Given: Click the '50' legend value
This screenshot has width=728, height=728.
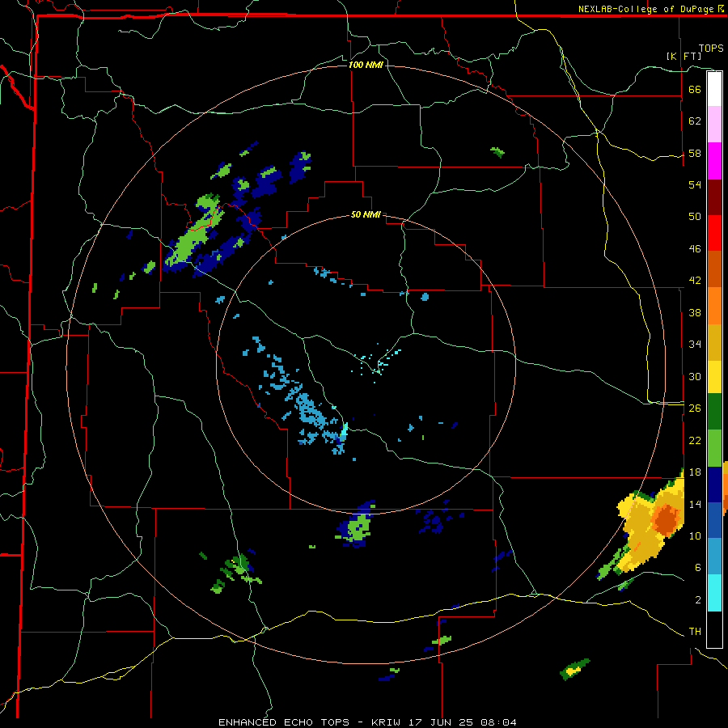Looking at the screenshot, I should 695,216.
